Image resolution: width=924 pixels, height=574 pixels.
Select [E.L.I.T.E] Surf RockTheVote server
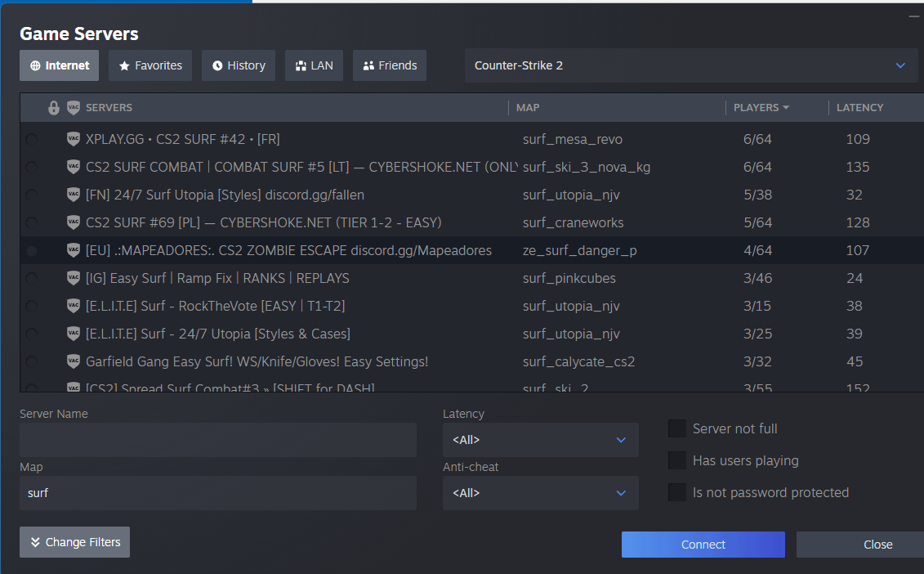point(472,306)
